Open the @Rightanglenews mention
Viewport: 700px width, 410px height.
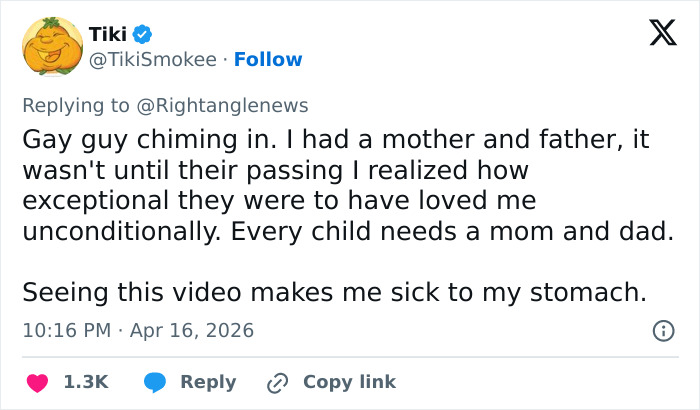point(234,105)
